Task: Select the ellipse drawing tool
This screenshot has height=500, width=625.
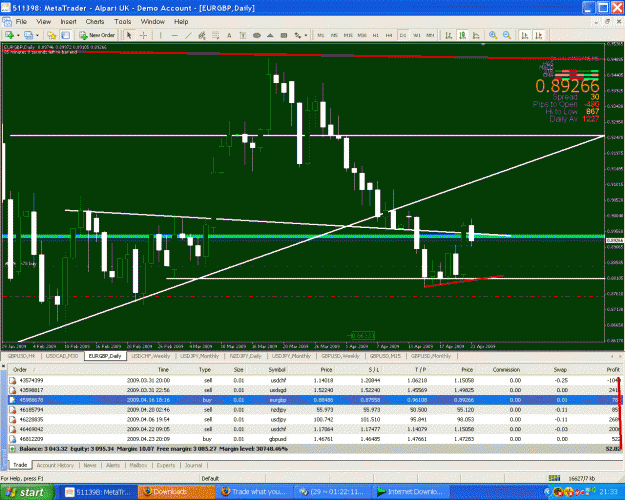Action: 257,35
